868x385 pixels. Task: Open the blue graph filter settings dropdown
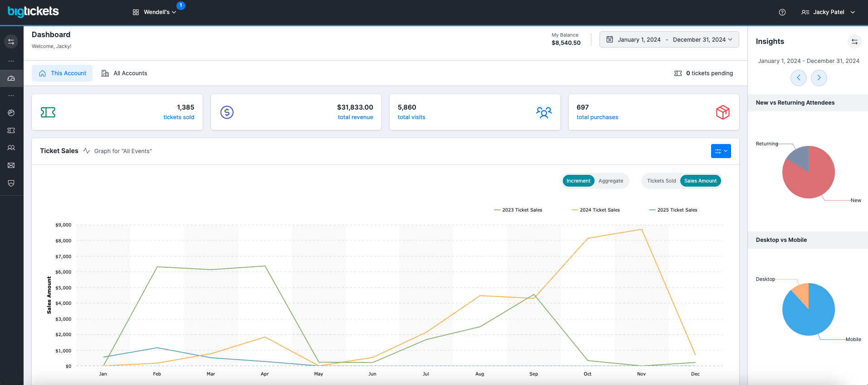721,151
